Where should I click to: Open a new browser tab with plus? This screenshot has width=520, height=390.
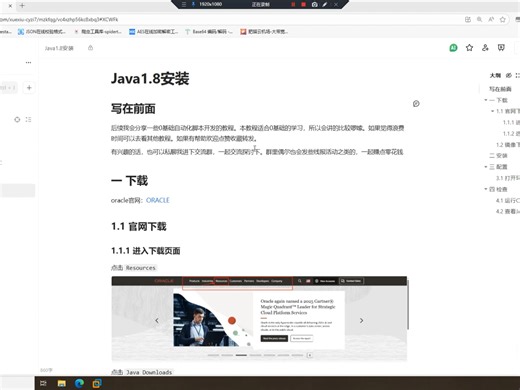tap(22, 5)
